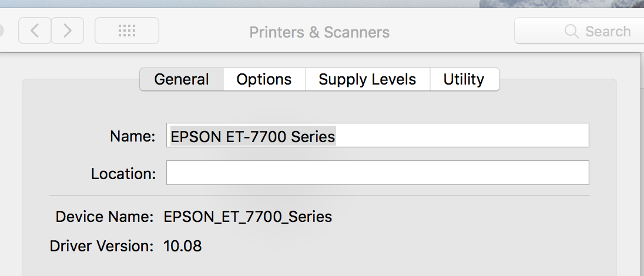The image size is (644, 276).
Task: Click the printer Name text field
Action: point(458,136)
